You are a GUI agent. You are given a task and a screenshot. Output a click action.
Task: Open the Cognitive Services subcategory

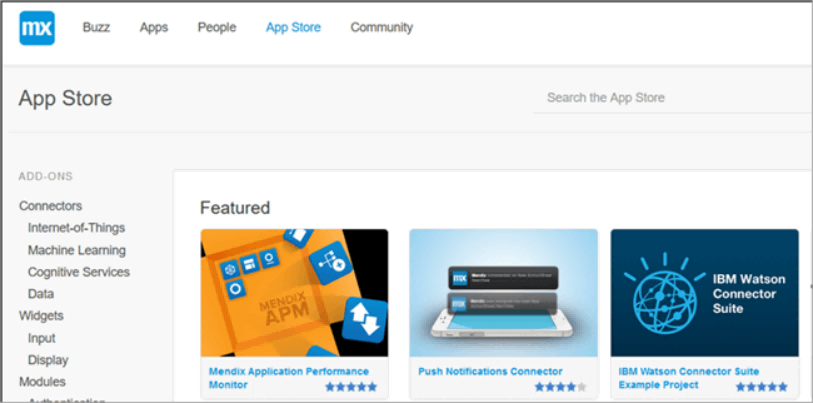(x=79, y=272)
